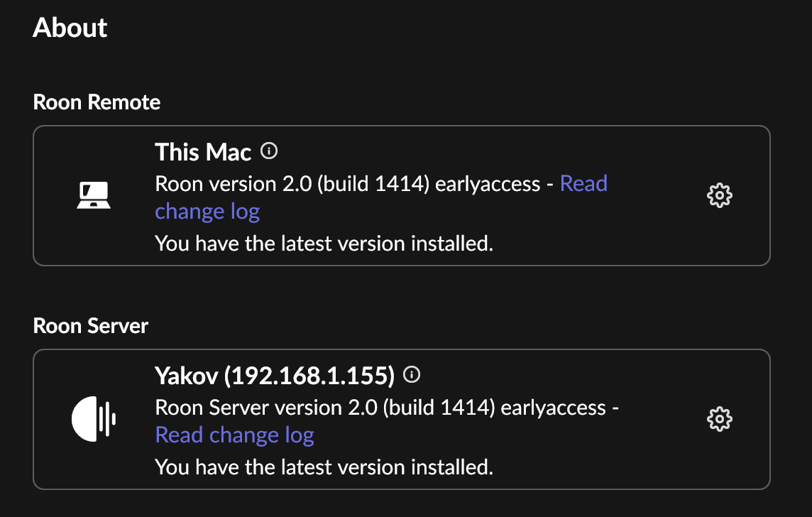Image resolution: width=812 pixels, height=517 pixels.
Task: Click earlyaccess label in Roon Server card
Action: pos(553,409)
